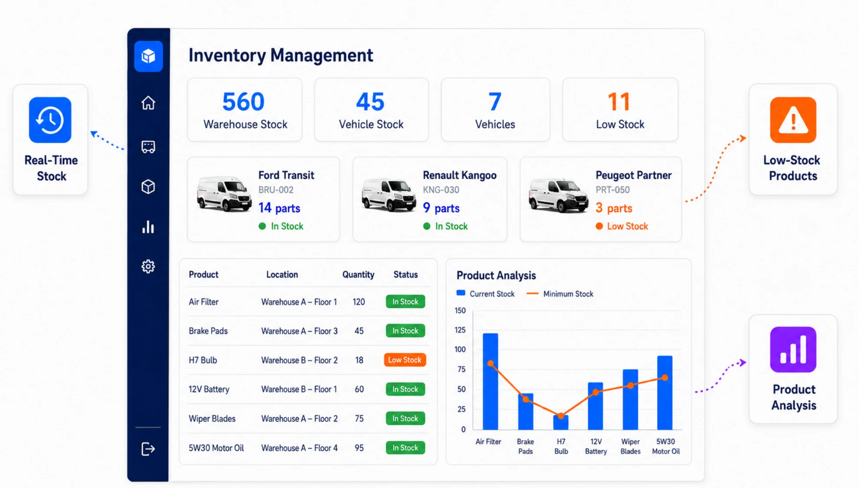Select the Renault Kangoo van thumbnail
868x488 pixels.
click(389, 195)
